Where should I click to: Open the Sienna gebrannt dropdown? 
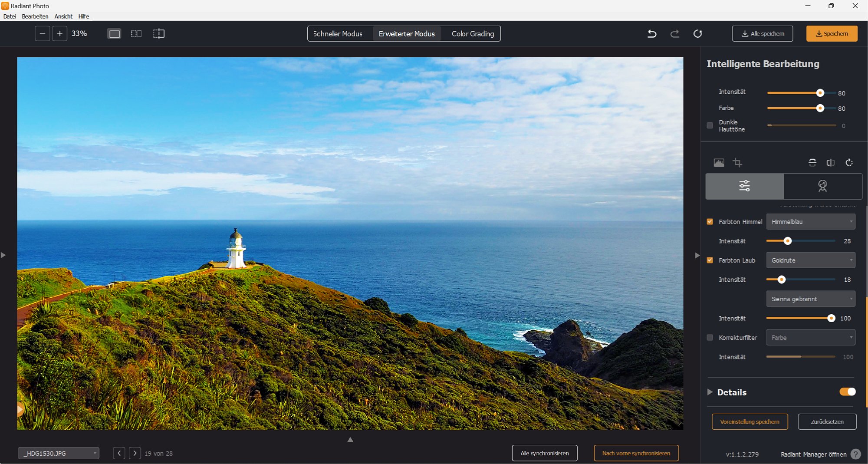[811, 299]
